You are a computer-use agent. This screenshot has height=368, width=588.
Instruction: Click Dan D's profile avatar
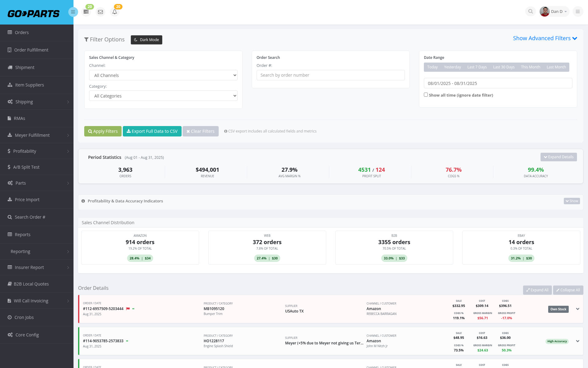click(545, 11)
